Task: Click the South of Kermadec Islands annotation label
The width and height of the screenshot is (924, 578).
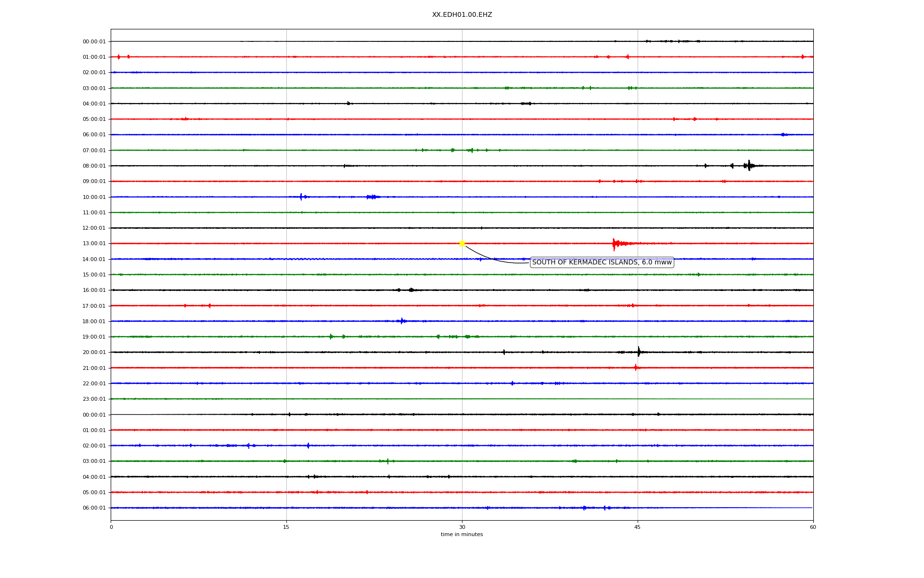Action: tap(602, 263)
